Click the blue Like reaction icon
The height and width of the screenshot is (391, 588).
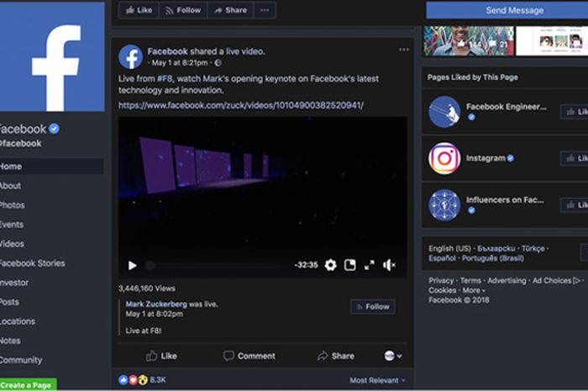coord(123,380)
